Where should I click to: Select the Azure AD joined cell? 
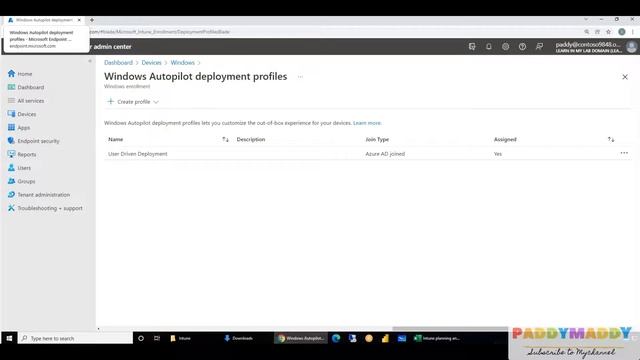pos(385,154)
